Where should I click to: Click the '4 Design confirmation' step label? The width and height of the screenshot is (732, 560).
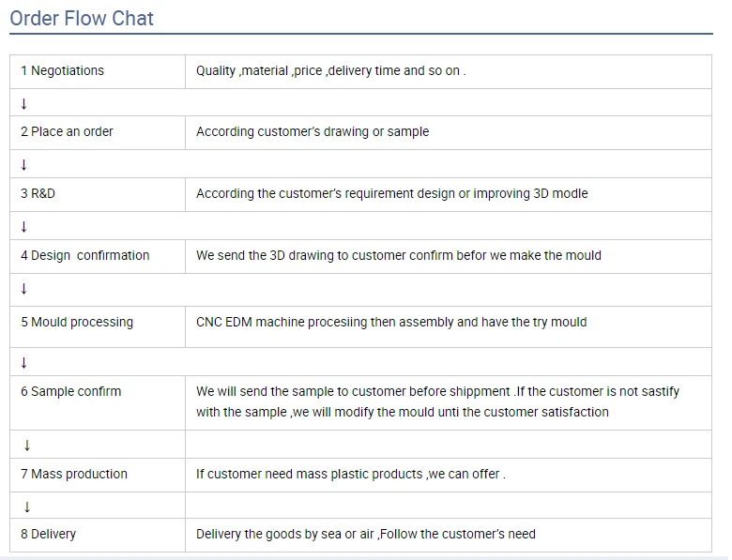point(85,255)
